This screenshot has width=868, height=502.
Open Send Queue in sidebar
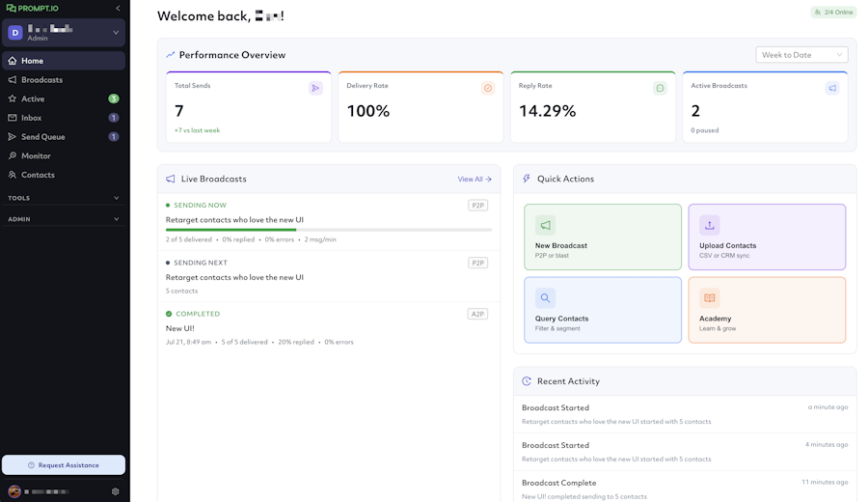[x=64, y=137]
